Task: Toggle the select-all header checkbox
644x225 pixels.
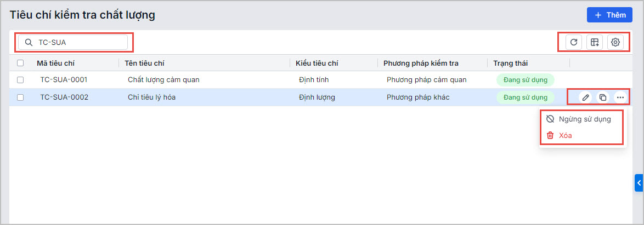Action: [x=20, y=63]
